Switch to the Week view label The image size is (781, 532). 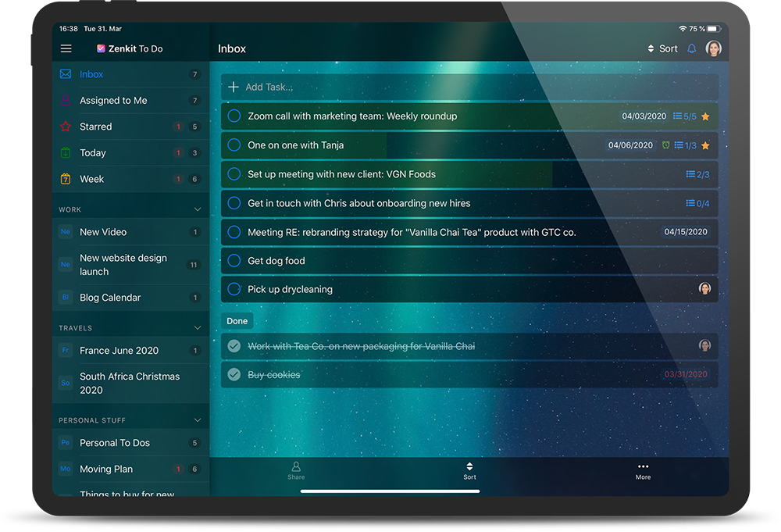[x=91, y=179]
